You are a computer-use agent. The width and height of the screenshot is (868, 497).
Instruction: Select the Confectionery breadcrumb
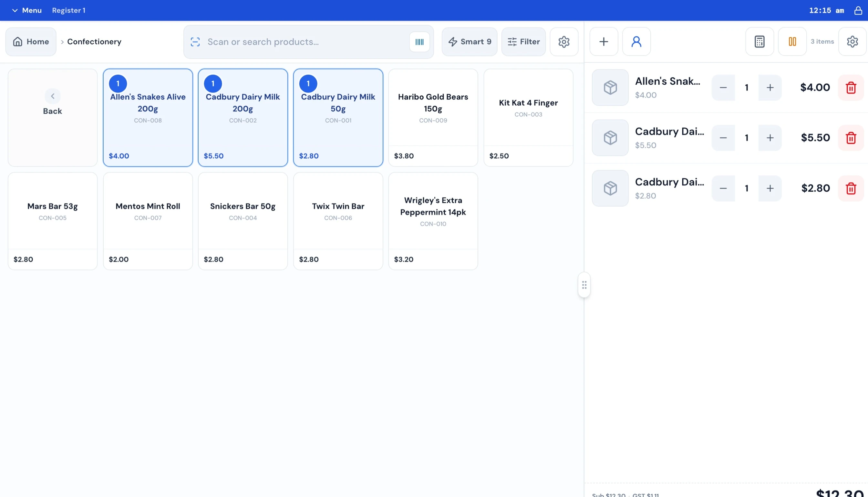pyautogui.click(x=94, y=42)
